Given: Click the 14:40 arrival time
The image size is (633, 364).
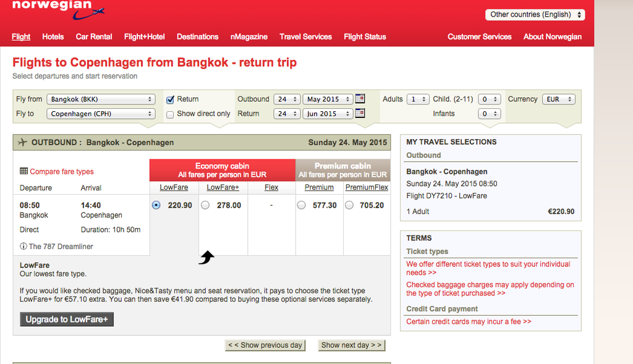Looking at the screenshot, I should coord(91,205).
